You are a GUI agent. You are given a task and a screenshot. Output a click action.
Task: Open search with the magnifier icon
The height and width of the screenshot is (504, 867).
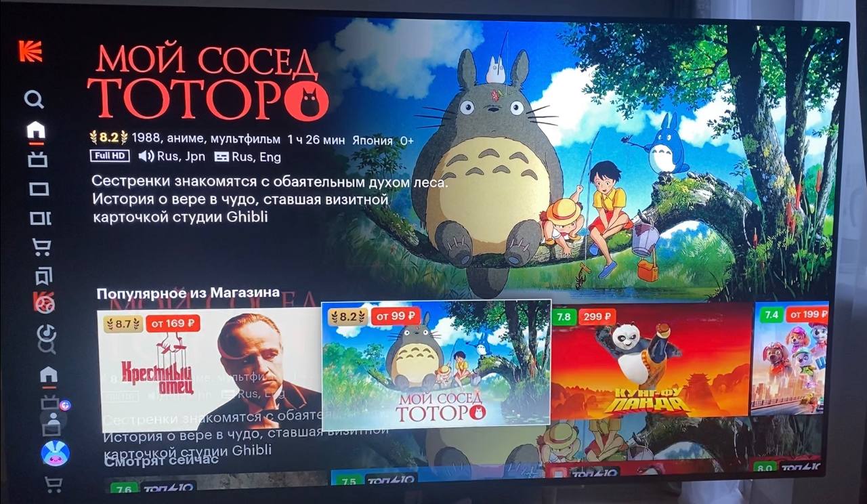coord(34,100)
